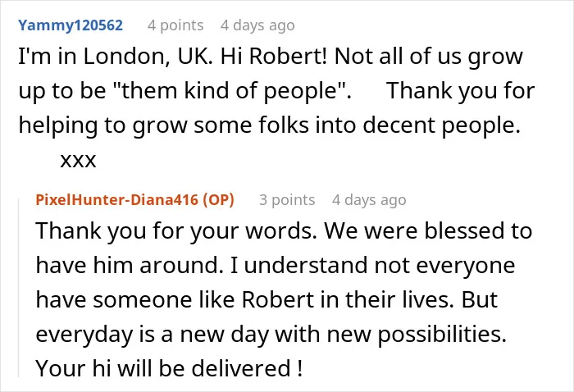
Task: Open the "4 days ago" permalink on OP's reply
Action: tap(369, 200)
